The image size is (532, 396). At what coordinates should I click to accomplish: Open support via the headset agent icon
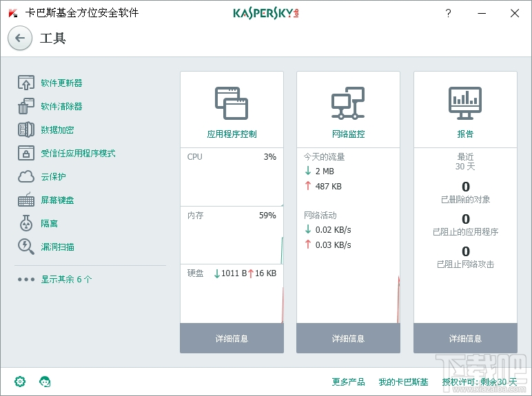[x=45, y=382]
